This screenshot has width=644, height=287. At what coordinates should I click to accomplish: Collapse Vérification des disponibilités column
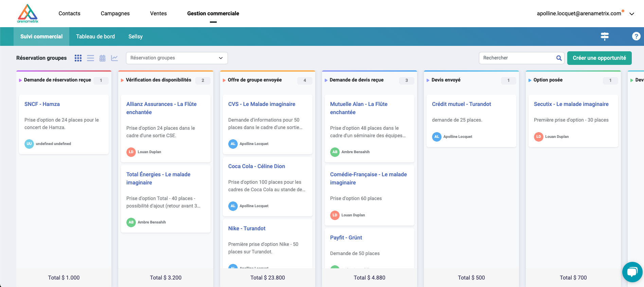122,80
